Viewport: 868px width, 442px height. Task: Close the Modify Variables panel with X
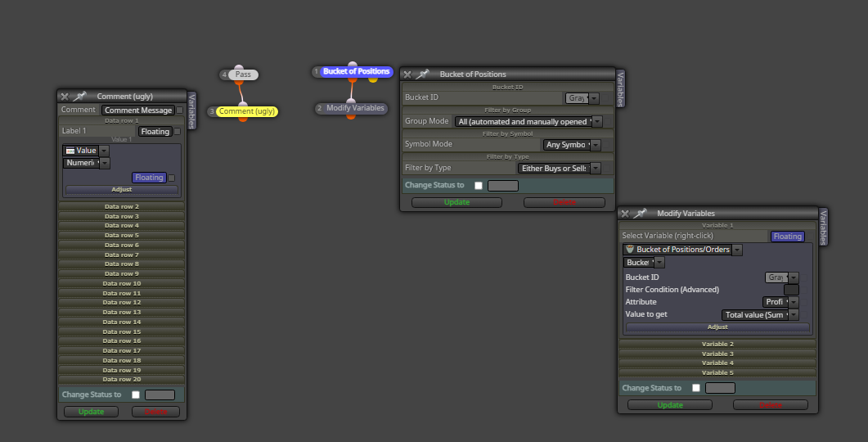pos(625,214)
